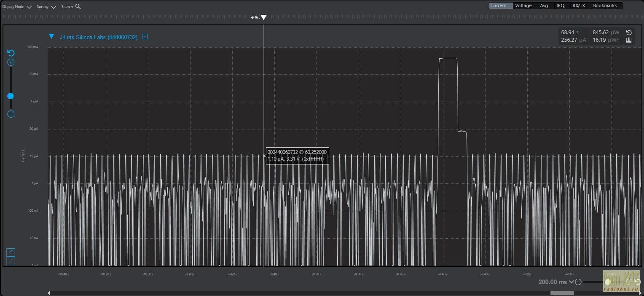This screenshot has height=296, width=644.
Task: Expand the Sort by dropdown
Action: point(54,7)
